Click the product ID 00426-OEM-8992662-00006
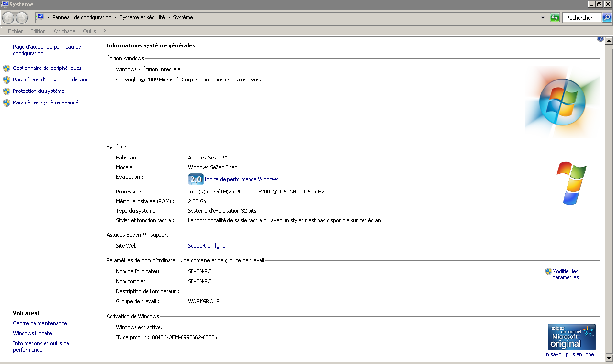613x364 pixels. pyautogui.click(x=184, y=337)
